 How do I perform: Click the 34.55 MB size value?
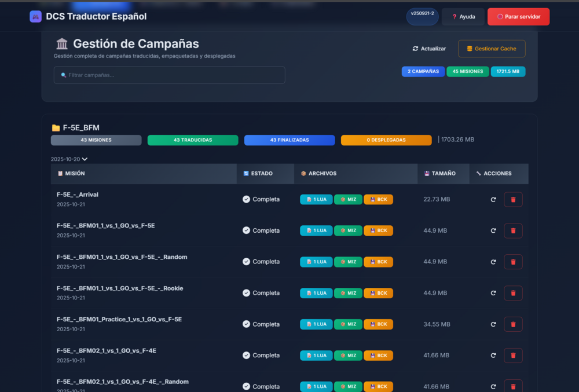pos(437,324)
